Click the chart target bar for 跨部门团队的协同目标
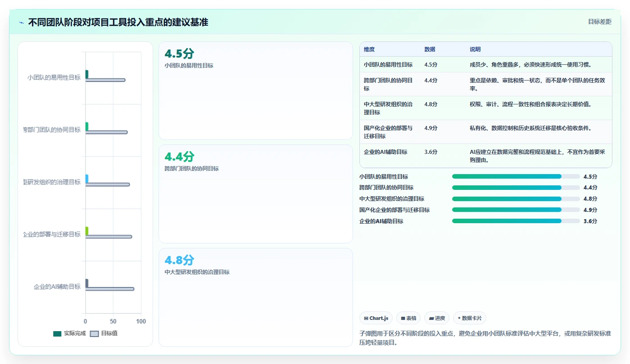This screenshot has height=364, width=630. [x=107, y=132]
